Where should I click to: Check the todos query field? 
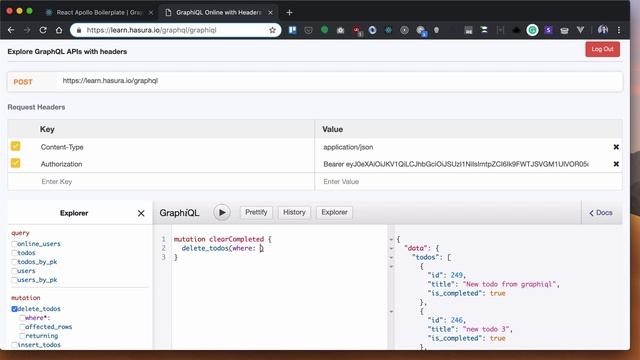pos(14,253)
